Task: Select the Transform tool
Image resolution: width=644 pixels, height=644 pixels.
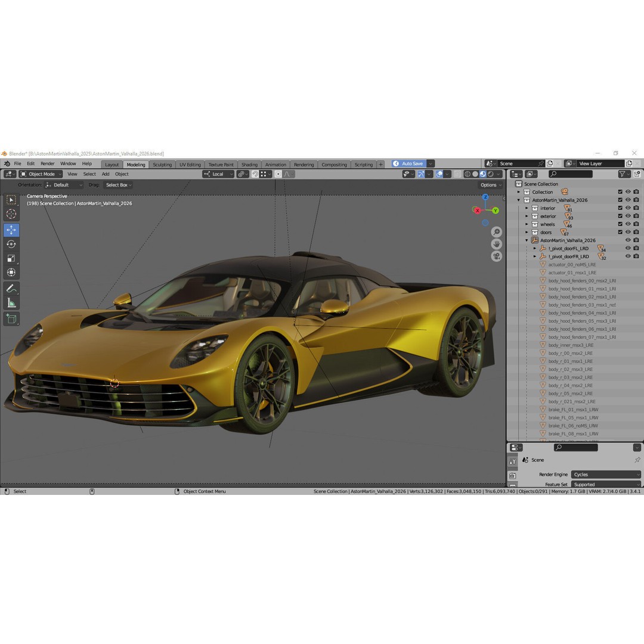Action: click(11, 273)
